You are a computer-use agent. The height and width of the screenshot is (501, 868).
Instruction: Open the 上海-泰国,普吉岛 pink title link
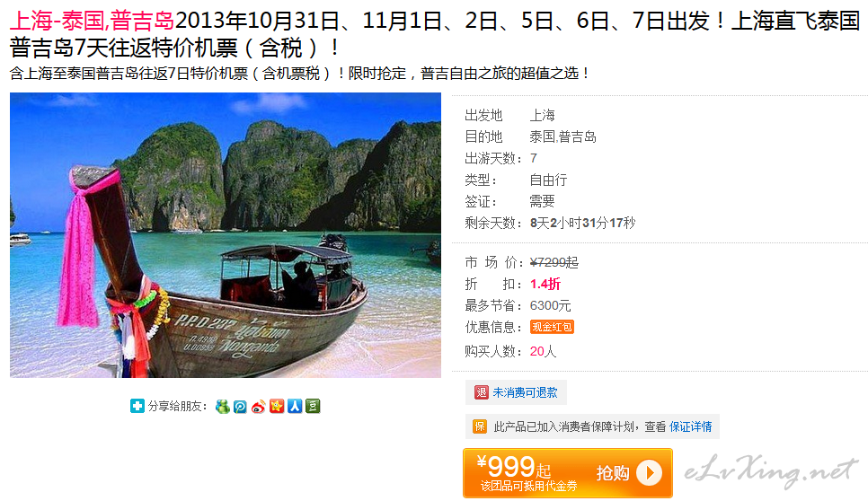92,21
